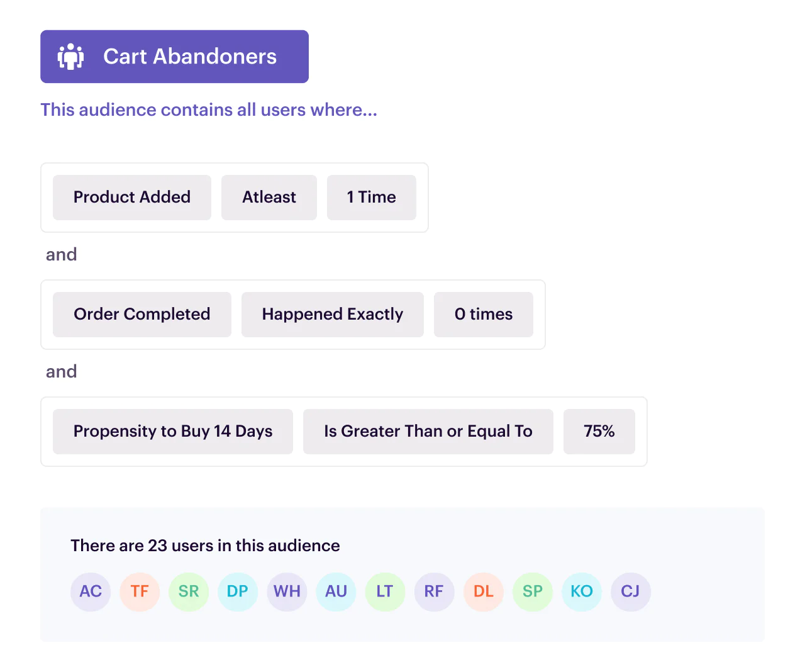Image resolution: width=805 pixels, height=672 pixels.
Task: Select the WH avatar in the audience list
Action: click(287, 591)
